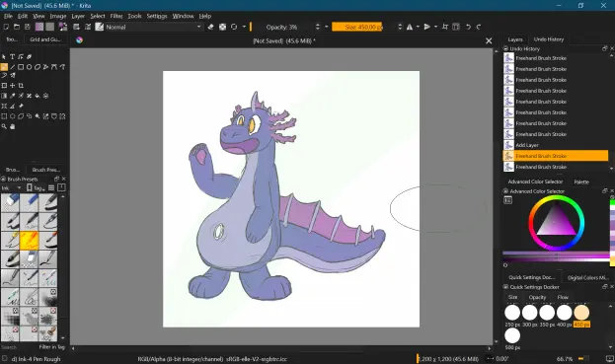This screenshot has width=615, height=364.
Task: Open Opacity tab in Quick Settings Docker
Action: point(537,297)
